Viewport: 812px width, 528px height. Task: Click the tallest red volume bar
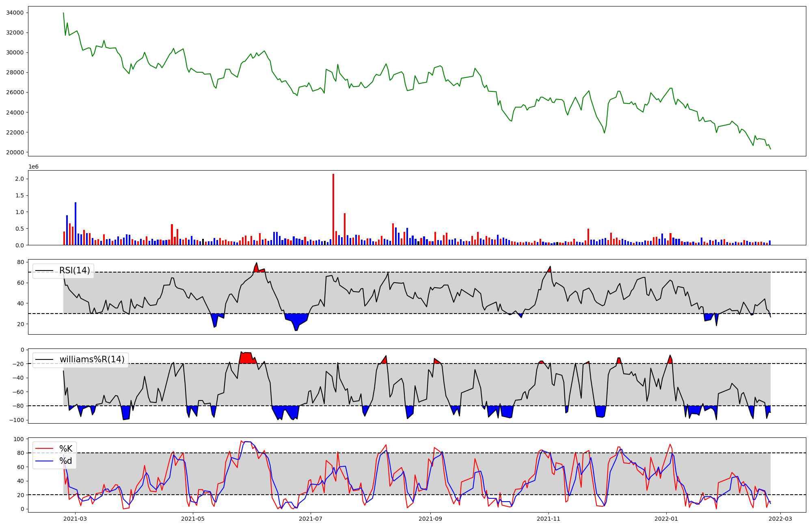click(333, 209)
